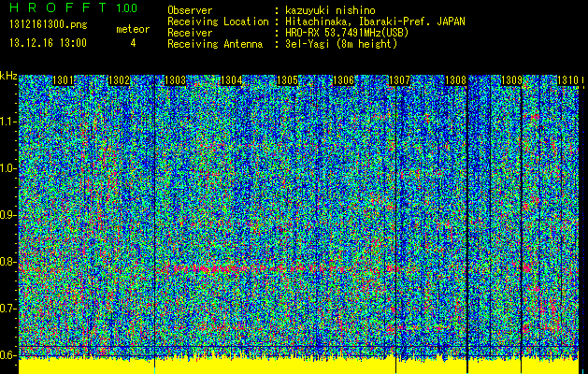Click the 0.7 frequency axis label
Viewport: 588px width, 374px height.
8,309
